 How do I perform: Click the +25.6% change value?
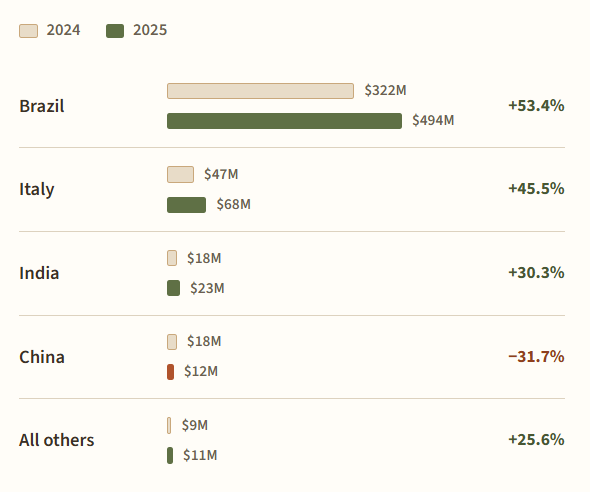(x=536, y=439)
